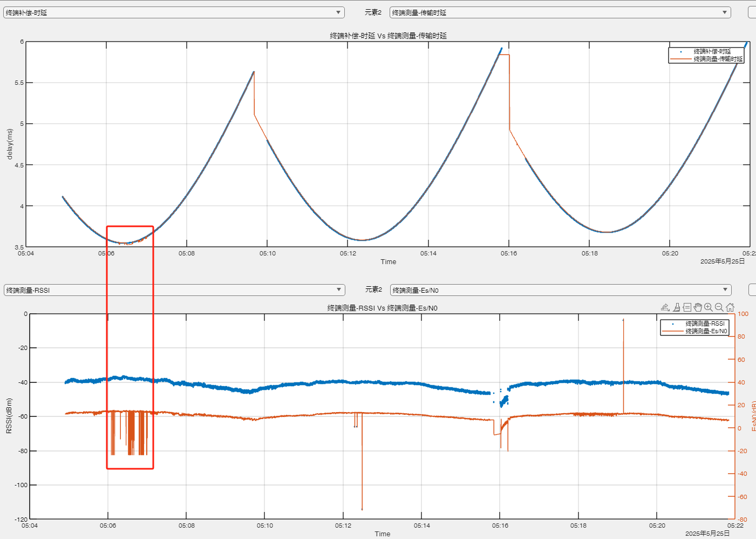This screenshot has height=539, width=756.
Task: Click the 元素2 label in the top row
Action: [x=373, y=12]
